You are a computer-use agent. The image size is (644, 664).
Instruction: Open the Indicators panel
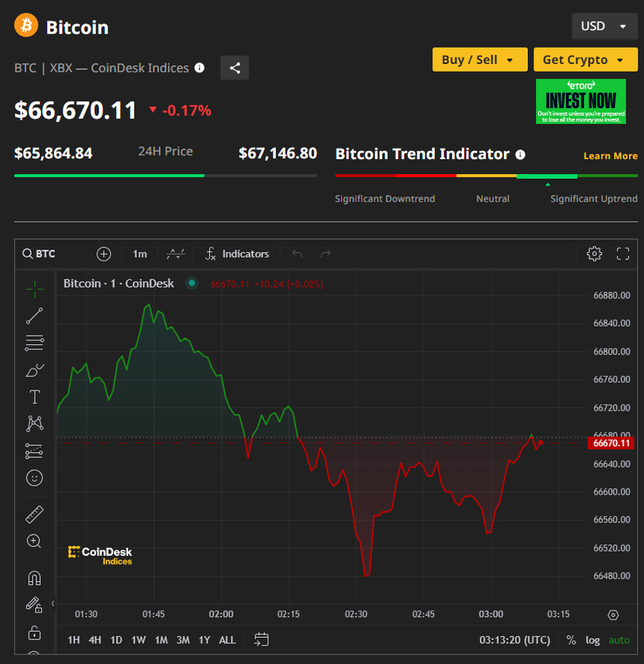pos(236,254)
